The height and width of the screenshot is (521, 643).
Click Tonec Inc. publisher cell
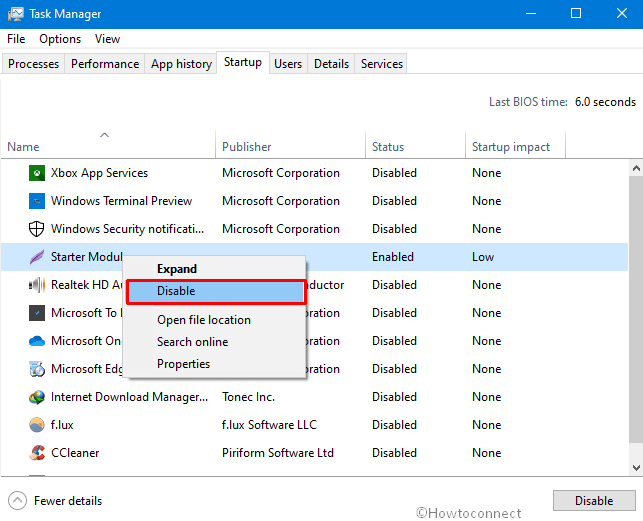tap(249, 397)
